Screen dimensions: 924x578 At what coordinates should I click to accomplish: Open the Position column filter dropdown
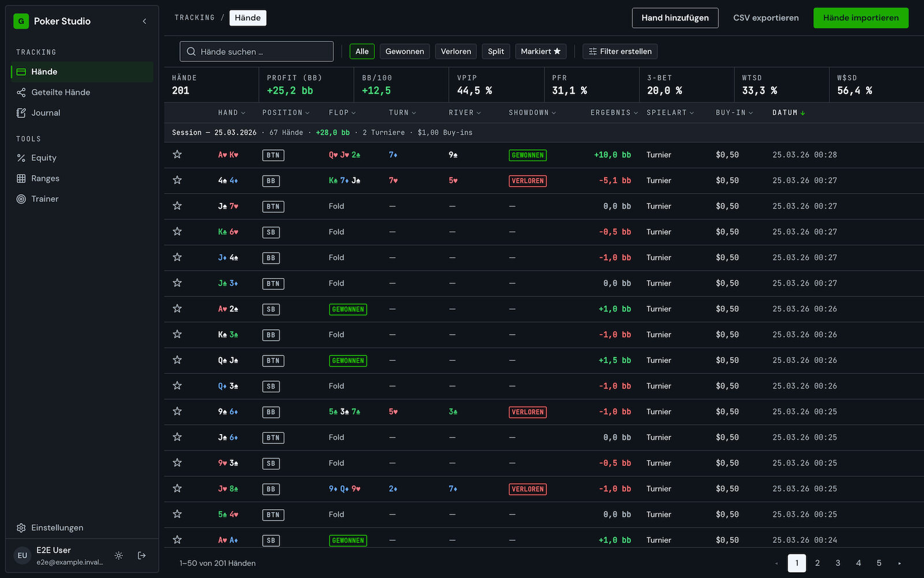click(x=286, y=113)
